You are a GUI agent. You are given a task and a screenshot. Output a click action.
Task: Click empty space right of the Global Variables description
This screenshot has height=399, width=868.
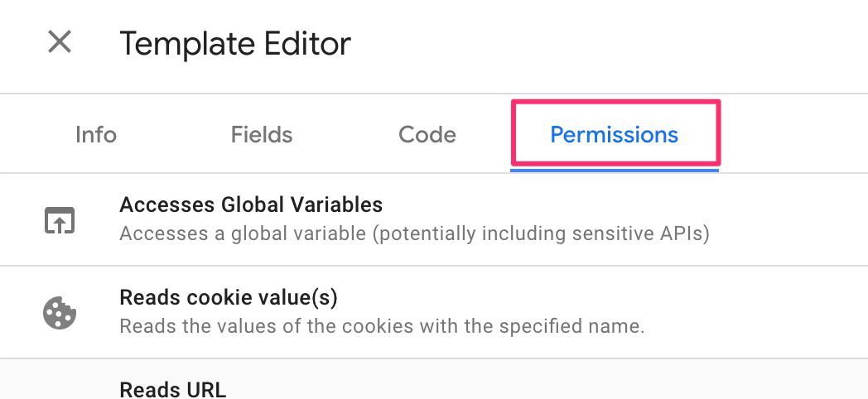coord(786,233)
